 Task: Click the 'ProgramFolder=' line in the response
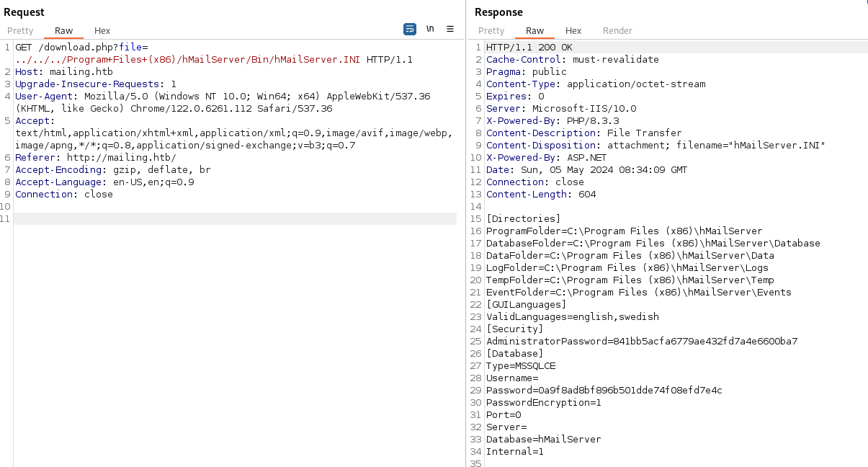coord(625,231)
